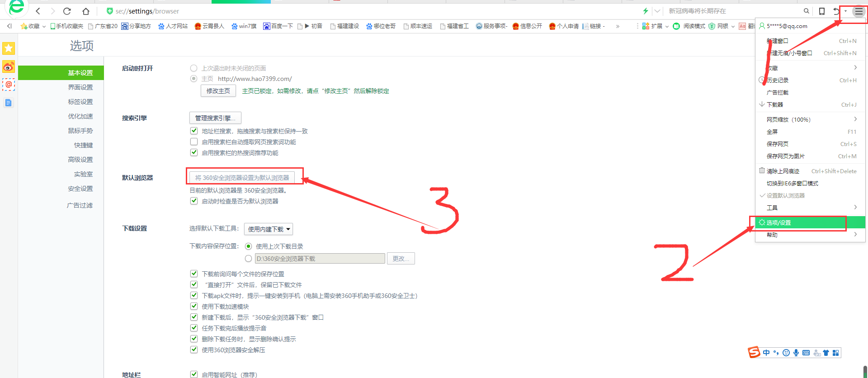The width and height of the screenshot is (868, 378).
Task: Click the browser refresh icon
Action: [67, 11]
